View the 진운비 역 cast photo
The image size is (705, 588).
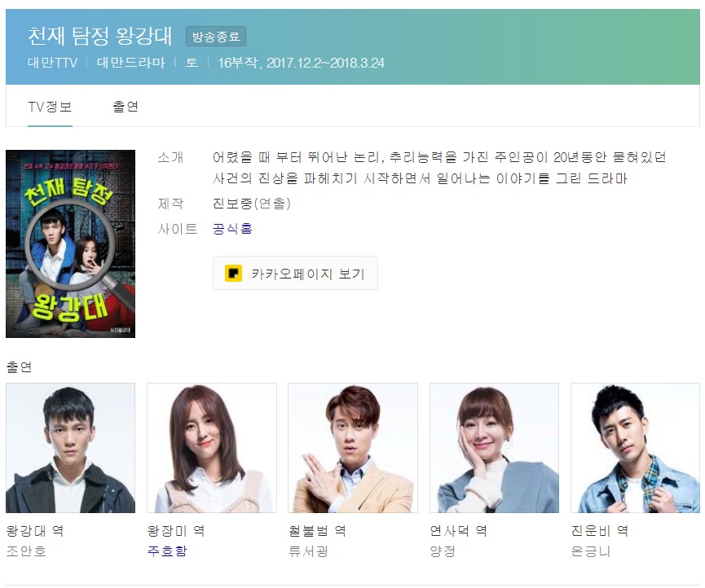(635, 448)
